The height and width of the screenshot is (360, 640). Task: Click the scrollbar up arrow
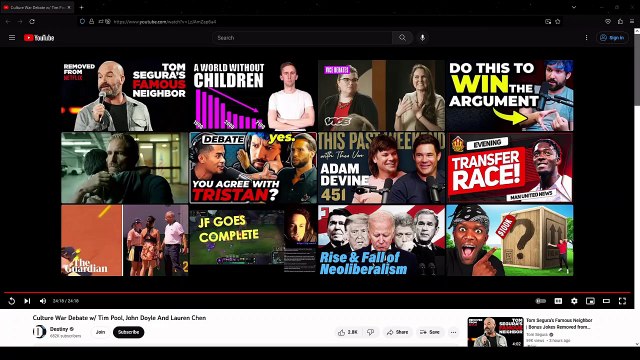click(637, 31)
